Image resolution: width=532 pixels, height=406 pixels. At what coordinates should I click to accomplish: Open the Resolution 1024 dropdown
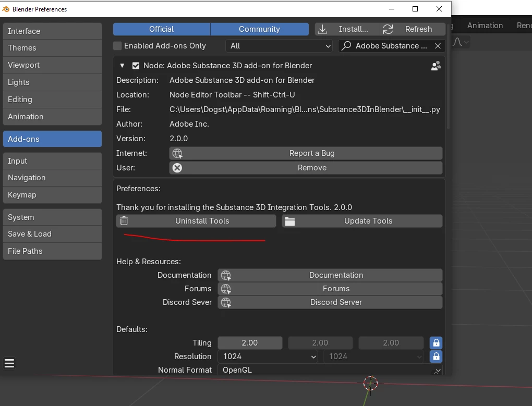pos(268,356)
